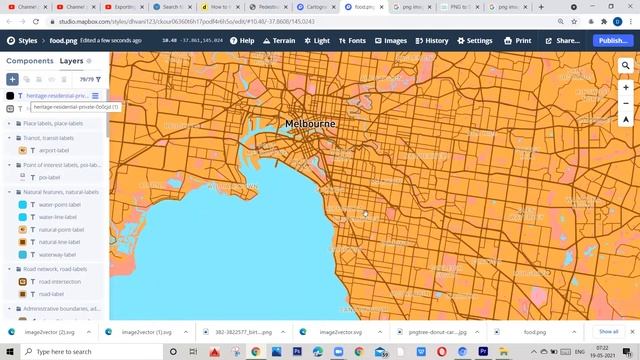Open map search magnifier button

pos(625,65)
